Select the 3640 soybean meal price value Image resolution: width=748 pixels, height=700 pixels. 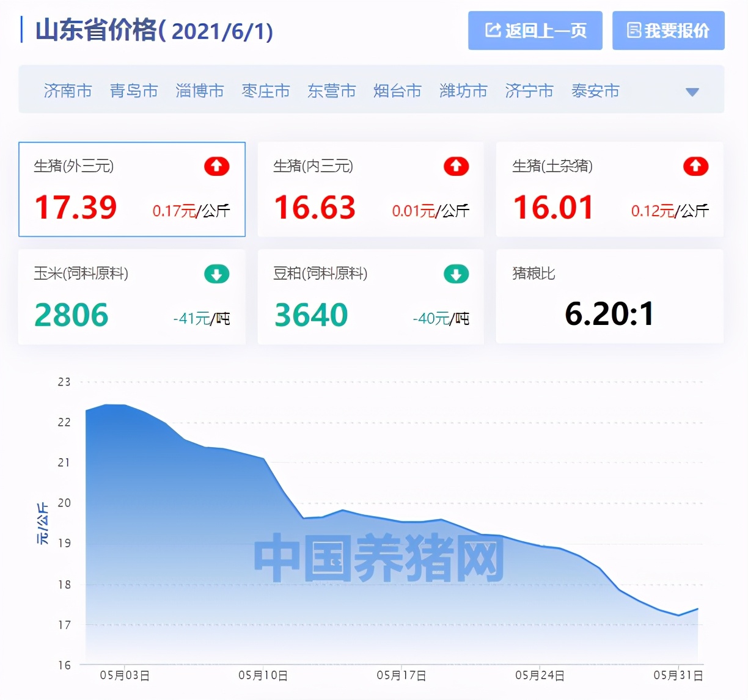[311, 315]
